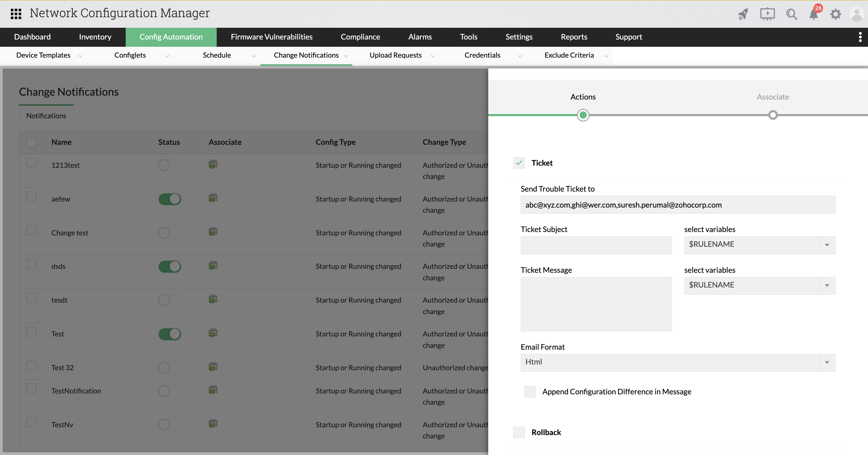Click the Associate device icon for aefew
Viewport: 868px width, 455px height.
[x=212, y=199]
